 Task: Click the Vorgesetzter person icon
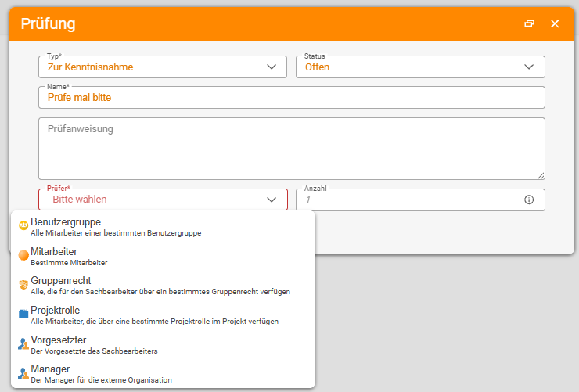tap(23, 343)
